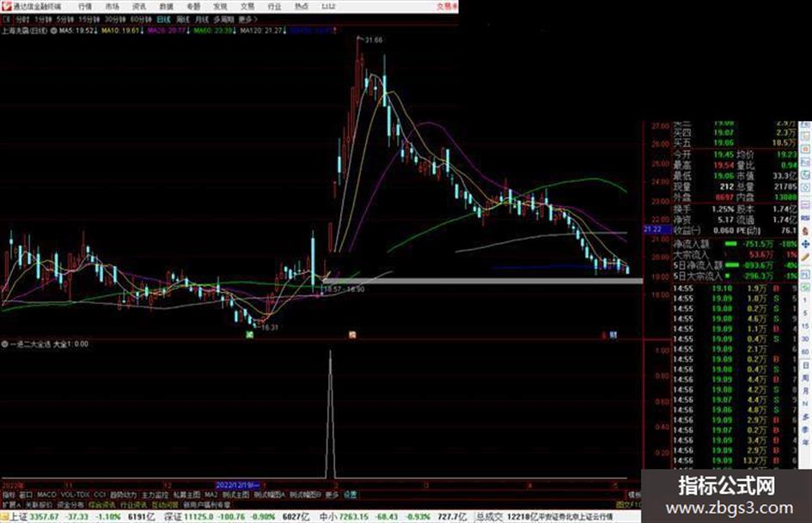Click the dollar-sign icon in the right toolbar
This screenshot has width=812, height=523.
point(805,230)
